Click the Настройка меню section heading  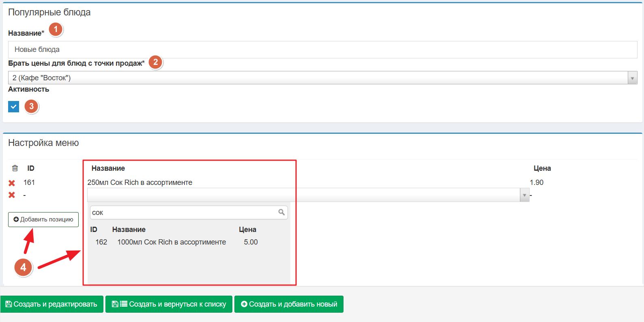click(x=43, y=143)
